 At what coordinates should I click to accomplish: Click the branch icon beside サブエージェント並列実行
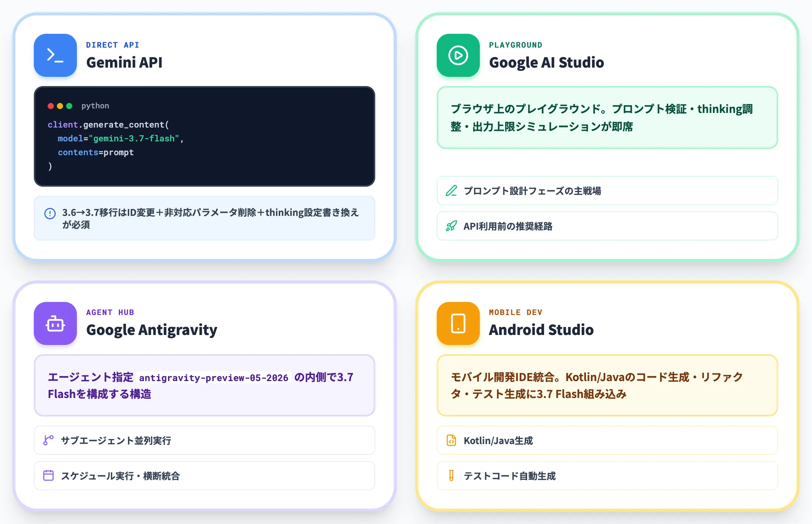[x=48, y=440]
